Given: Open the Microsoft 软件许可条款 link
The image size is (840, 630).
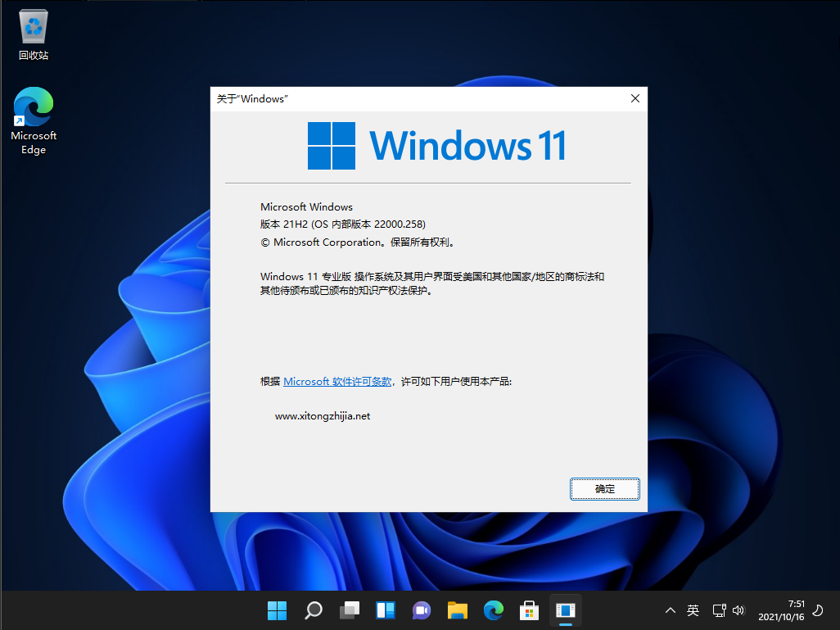Looking at the screenshot, I should point(336,382).
